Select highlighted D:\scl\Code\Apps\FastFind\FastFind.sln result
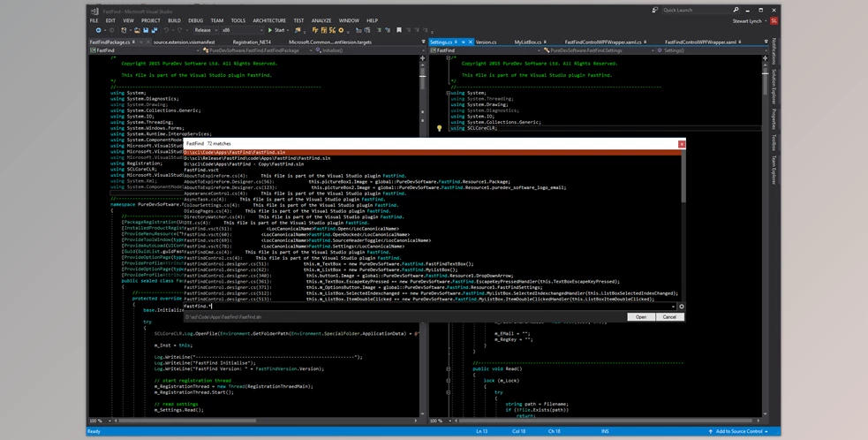Viewport: 868px width, 440px height. (432, 152)
